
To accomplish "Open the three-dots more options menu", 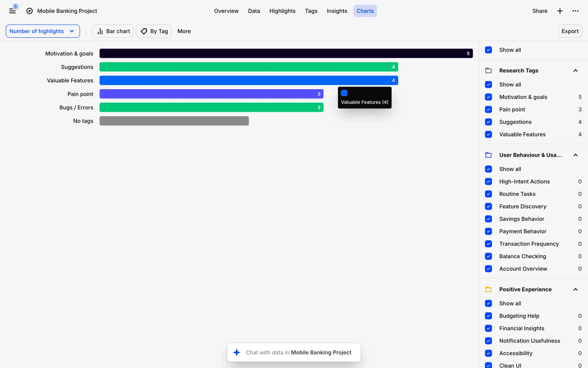I will click(x=575, y=11).
